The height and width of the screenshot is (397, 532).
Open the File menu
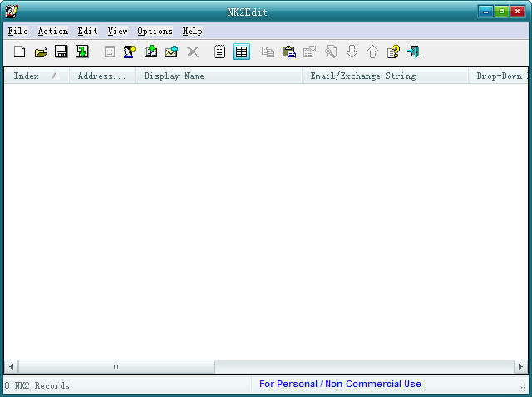(17, 31)
